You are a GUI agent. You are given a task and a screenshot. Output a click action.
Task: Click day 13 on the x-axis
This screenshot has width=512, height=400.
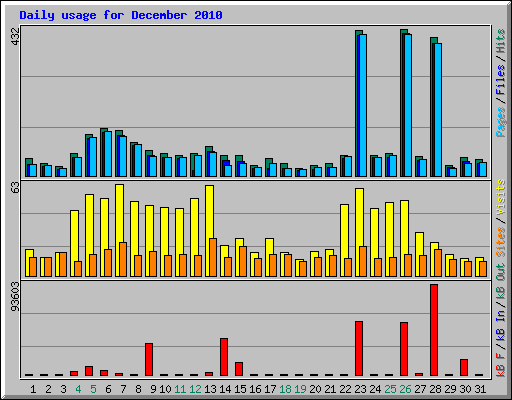tap(210, 389)
